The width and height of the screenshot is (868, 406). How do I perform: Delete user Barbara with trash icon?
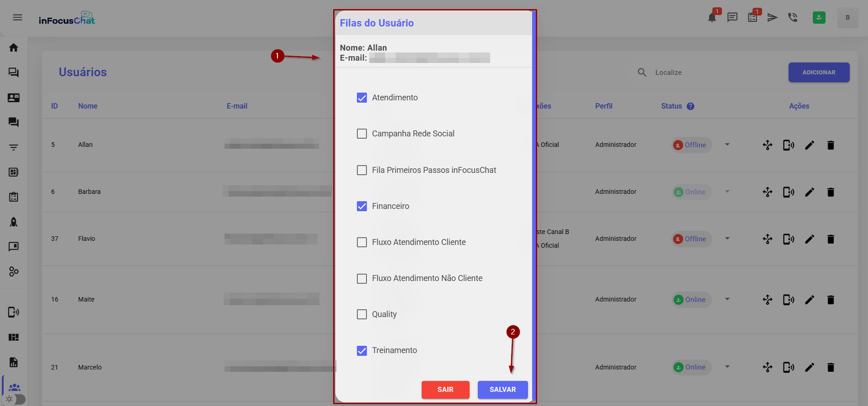tap(831, 192)
